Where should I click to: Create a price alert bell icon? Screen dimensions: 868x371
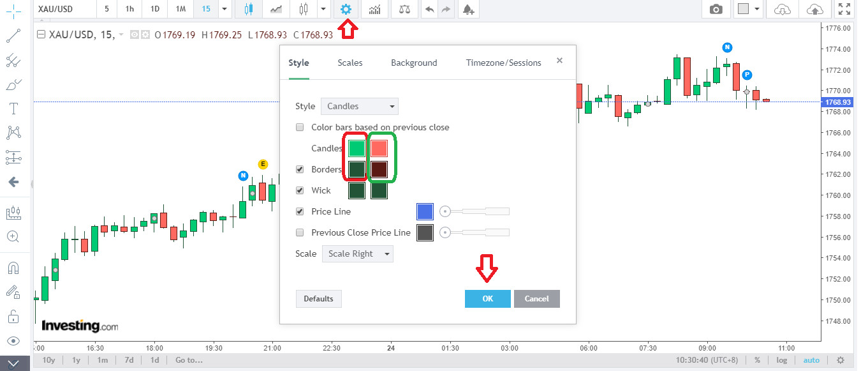469,9
